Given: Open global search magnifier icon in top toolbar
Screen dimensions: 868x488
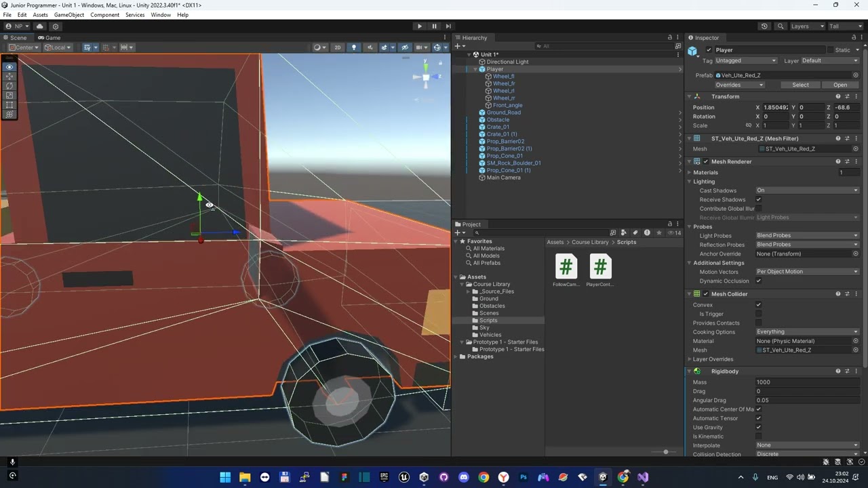Looking at the screenshot, I should tap(781, 26).
